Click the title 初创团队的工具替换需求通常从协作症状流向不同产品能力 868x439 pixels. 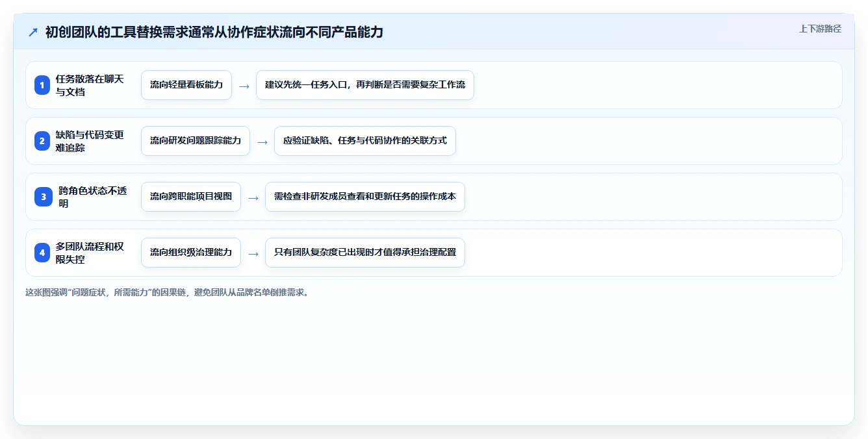click(214, 32)
